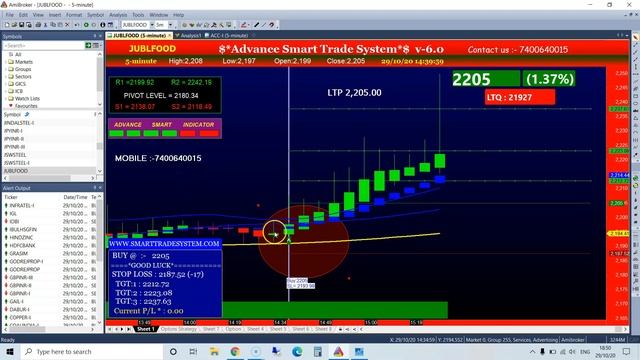This screenshot has width=640, height=360.
Task: Click the green circle toolbar icon
Action: [x=86, y=25]
